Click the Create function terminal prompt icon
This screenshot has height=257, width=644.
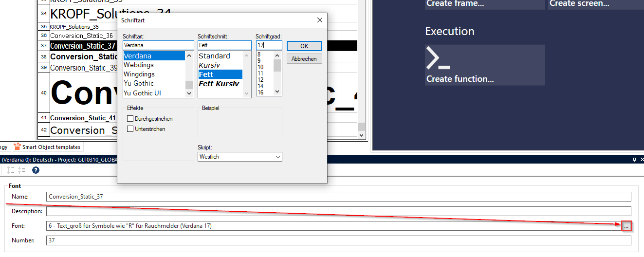pyautogui.click(x=437, y=58)
